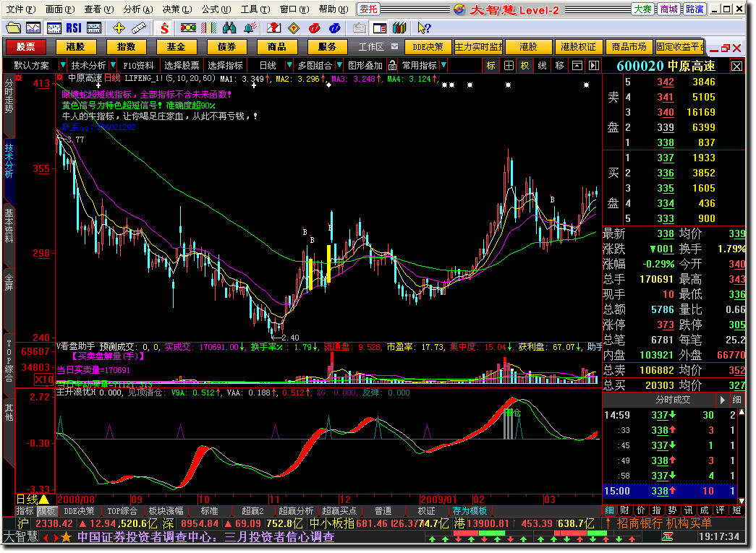Image resolution: width=756 pixels, height=553 pixels.
Task: Click the red 股票 button
Action: point(25,47)
